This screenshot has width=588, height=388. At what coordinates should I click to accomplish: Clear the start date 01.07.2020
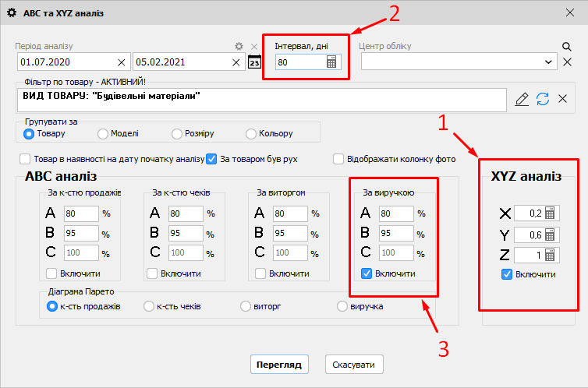point(122,62)
